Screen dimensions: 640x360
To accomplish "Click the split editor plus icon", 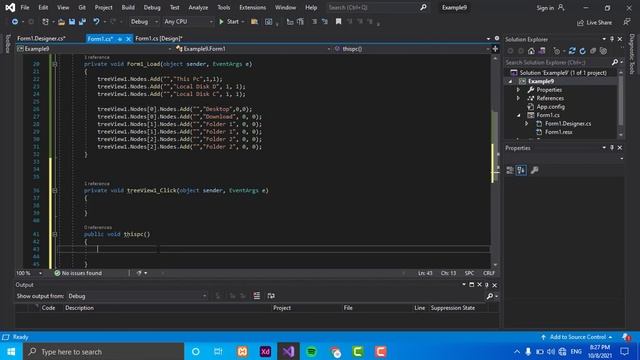I will pos(495,49).
